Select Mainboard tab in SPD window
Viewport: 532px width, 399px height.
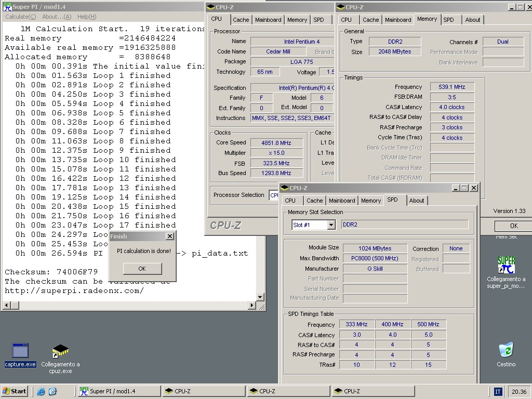[342, 201]
